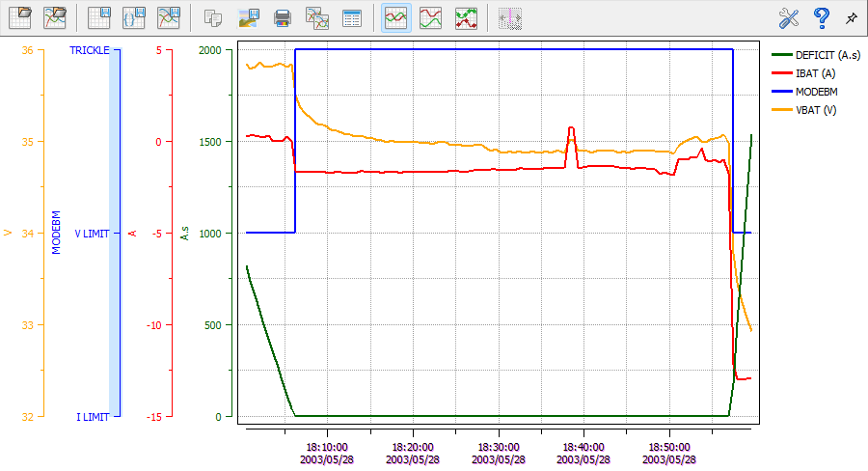Print the chart
This screenshot has width=868, height=471.
click(x=283, y=17)
